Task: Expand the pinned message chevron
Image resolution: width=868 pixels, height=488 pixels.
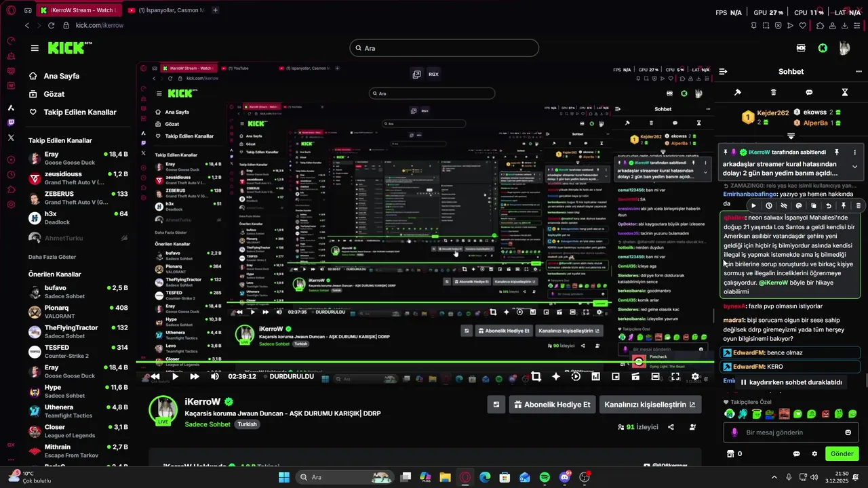Action: (854, 167)
